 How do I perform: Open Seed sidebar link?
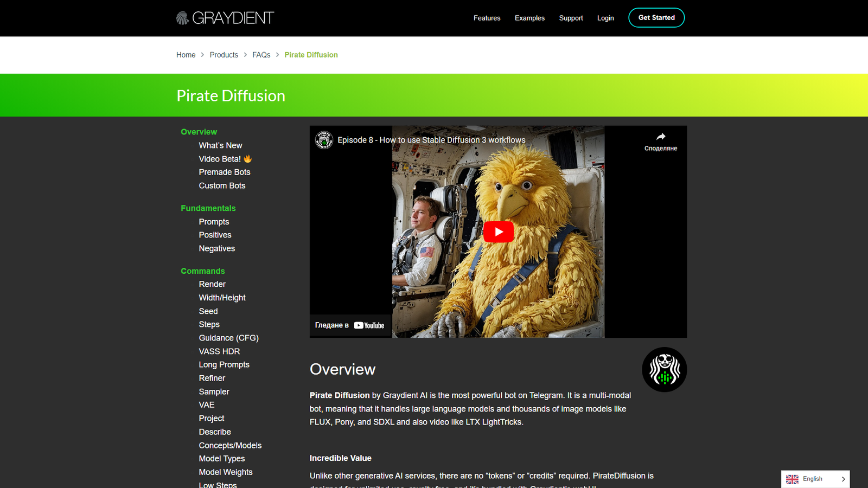point(208,311)
